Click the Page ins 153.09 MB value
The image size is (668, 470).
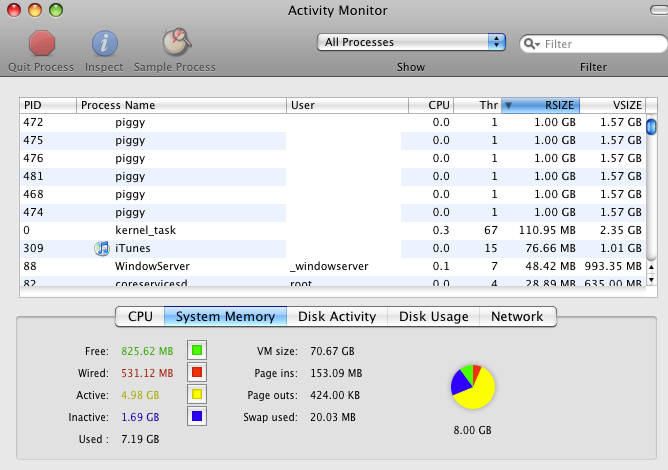pos(336,373)
